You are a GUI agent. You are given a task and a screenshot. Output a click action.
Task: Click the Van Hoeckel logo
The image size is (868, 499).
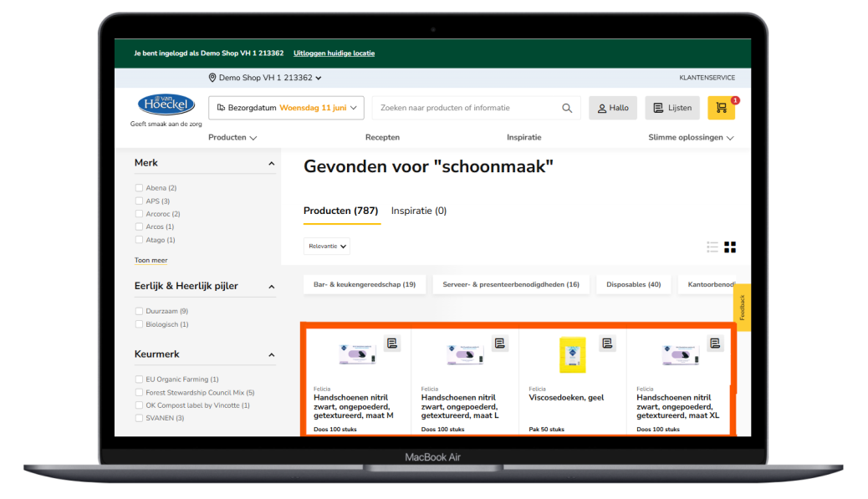pyautogui.click(x=166, y=105)
